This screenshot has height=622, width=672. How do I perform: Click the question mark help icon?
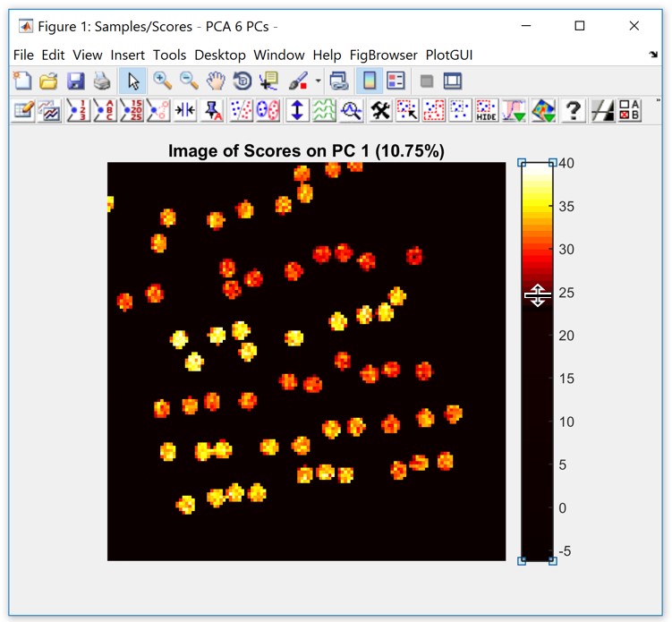tap(573, 110)
